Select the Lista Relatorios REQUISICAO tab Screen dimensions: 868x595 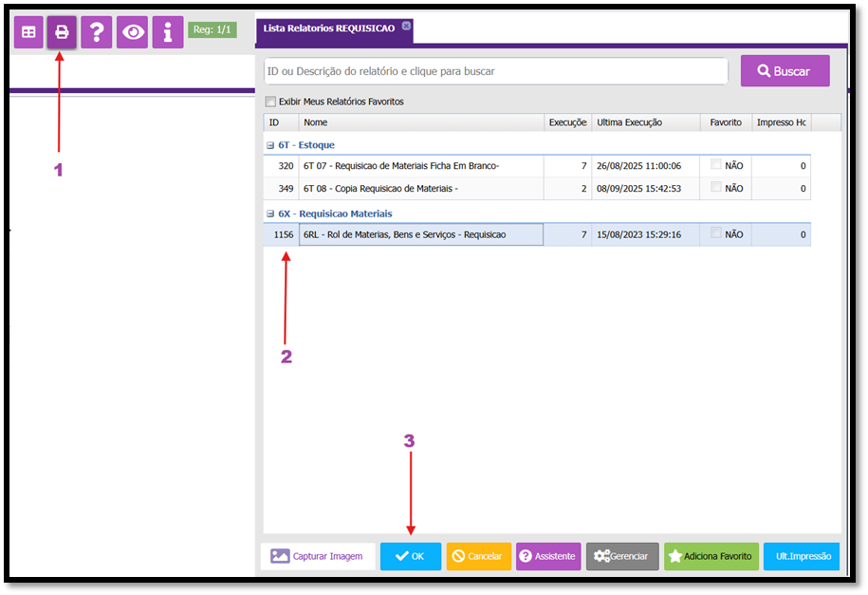point(327,29)
